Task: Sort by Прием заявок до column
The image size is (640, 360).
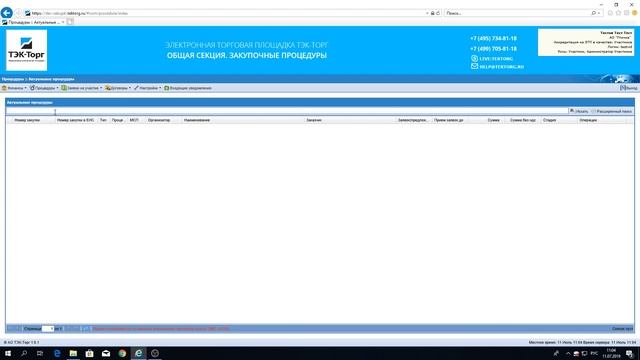Action: (x=450, y=120)
